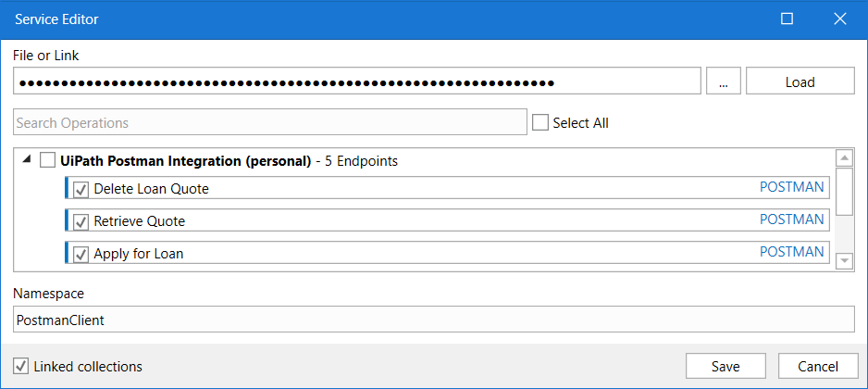Cancel the Service Editor dialog

818,366
